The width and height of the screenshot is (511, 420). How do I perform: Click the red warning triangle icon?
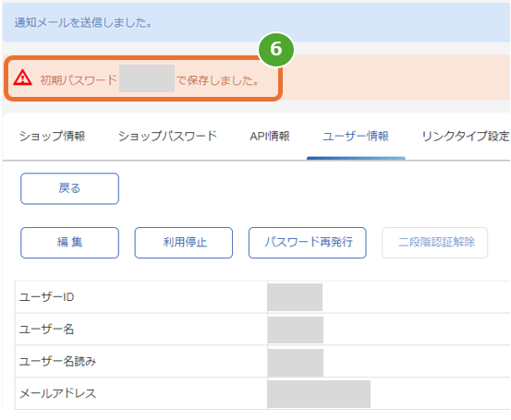click(x=22, y=78)
